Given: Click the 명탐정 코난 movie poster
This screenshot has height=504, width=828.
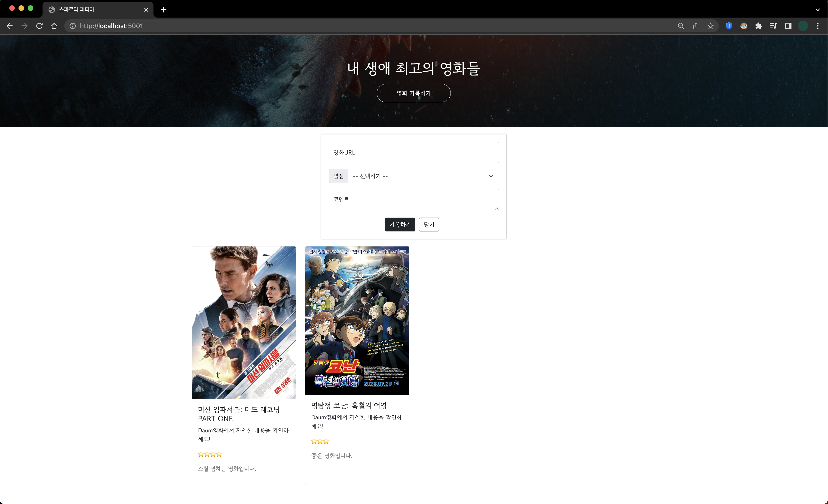Looking at the screenshot, I should [357, 320].
